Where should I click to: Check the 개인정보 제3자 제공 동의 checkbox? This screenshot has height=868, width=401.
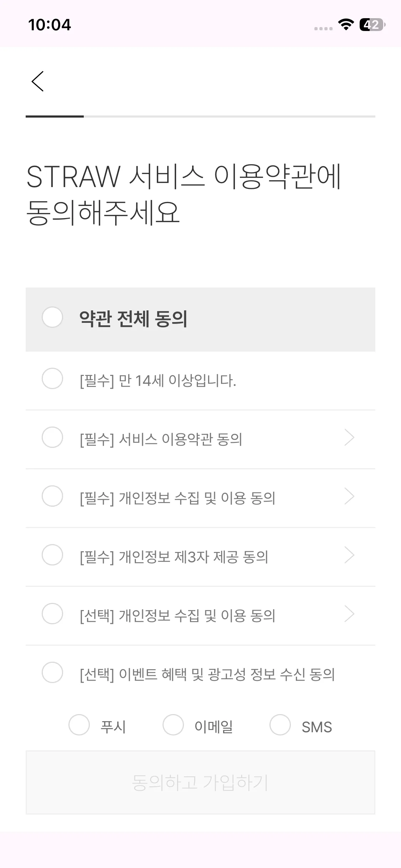click(x=52, y=555)
